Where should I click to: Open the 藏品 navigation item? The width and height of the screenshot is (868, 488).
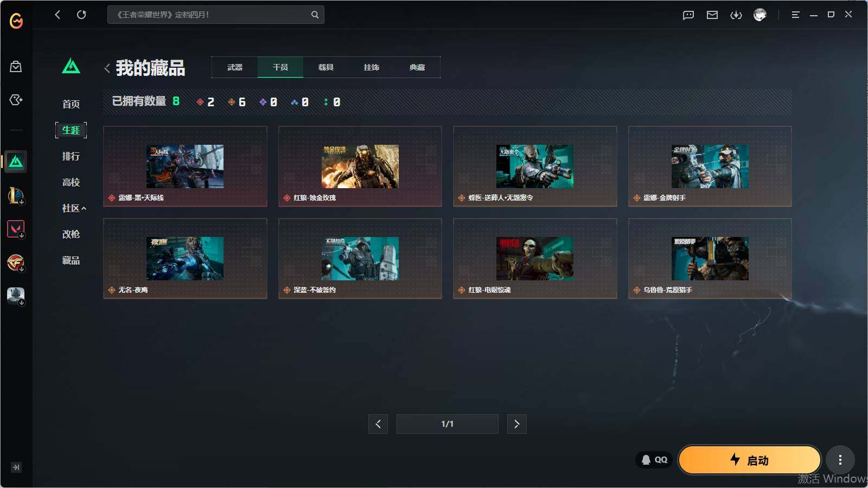(x=71, y=260)
